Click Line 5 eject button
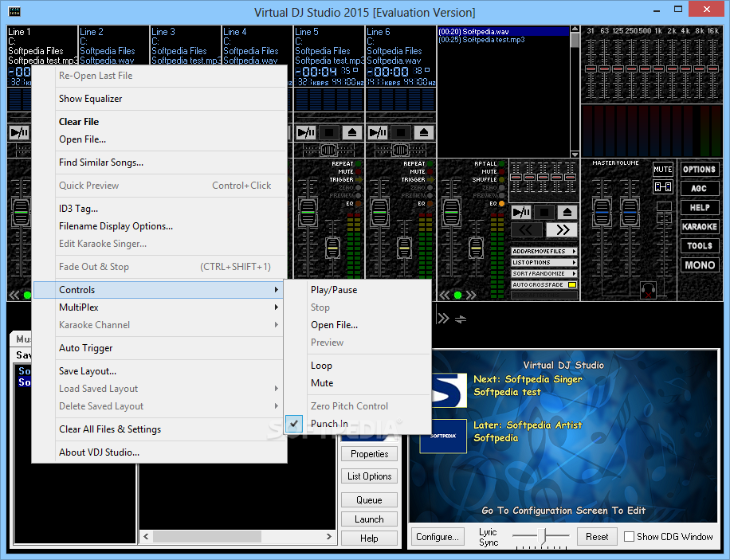The image size is (730, 560). click(x=352, y=133)
